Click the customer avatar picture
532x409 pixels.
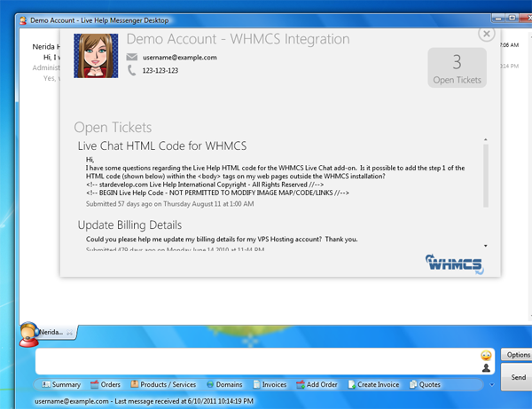point(96,56)
